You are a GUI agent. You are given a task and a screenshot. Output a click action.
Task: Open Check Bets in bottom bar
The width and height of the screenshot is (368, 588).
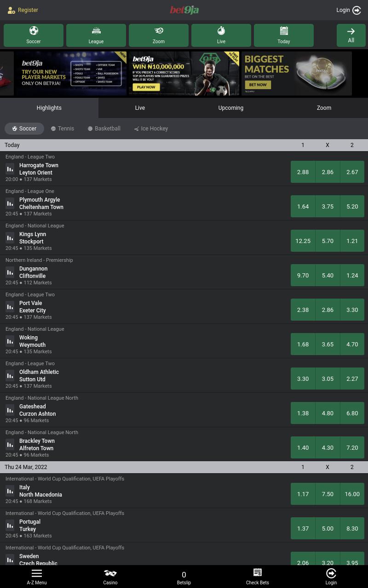click(258, 577)
